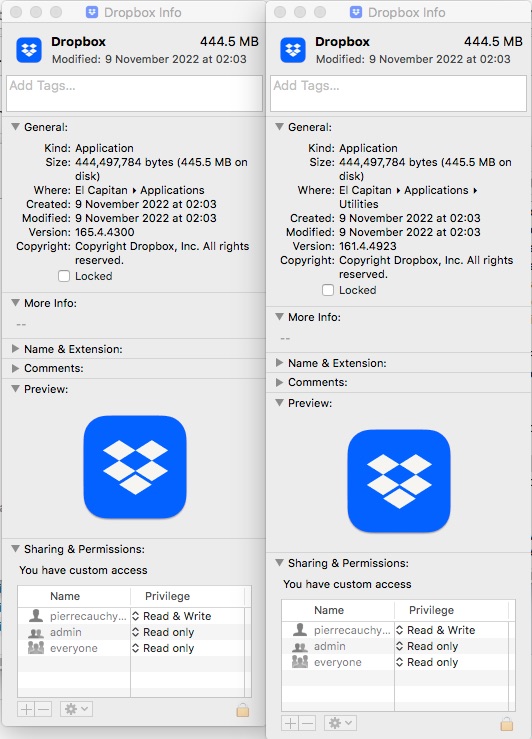
Task: Change pierrecauchy Read & Write privilege, left window
Action: click(x=172, y=616)
